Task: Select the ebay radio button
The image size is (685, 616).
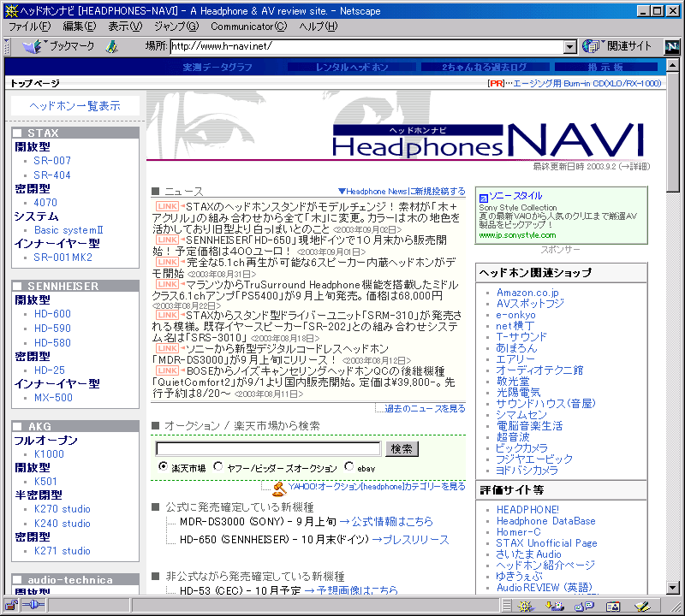Action: pyautogui.click(x=348, y=466)
